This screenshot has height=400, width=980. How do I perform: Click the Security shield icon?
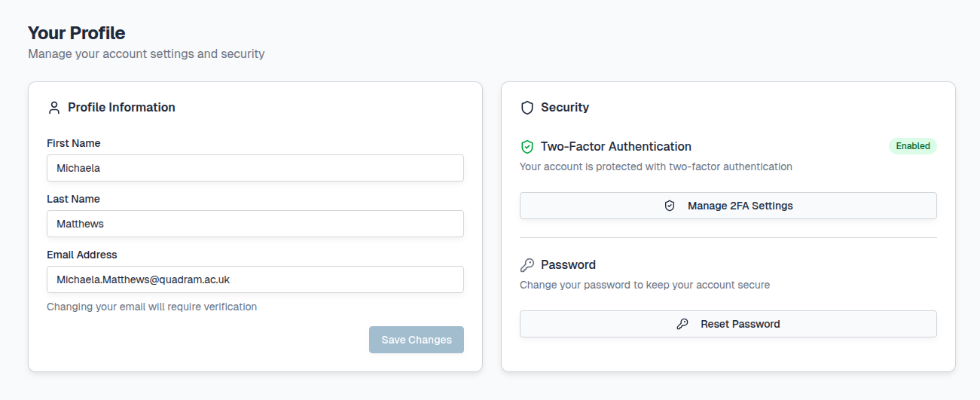(x=527, y=108)
